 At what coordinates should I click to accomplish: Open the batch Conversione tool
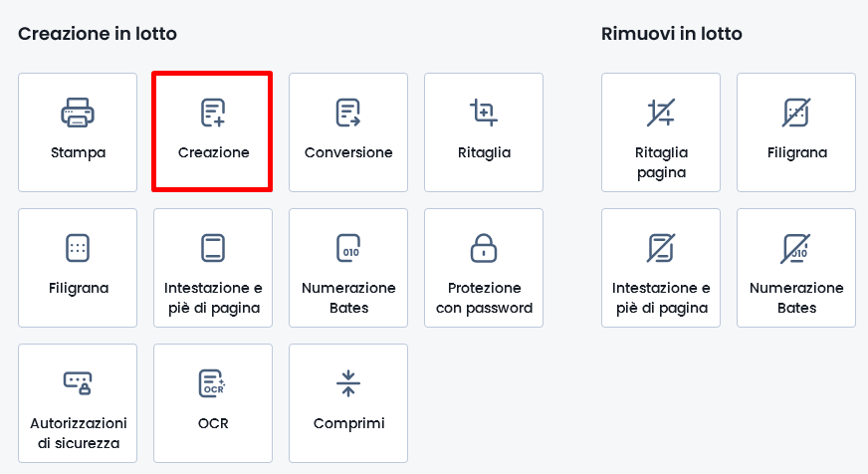point(348,132)
